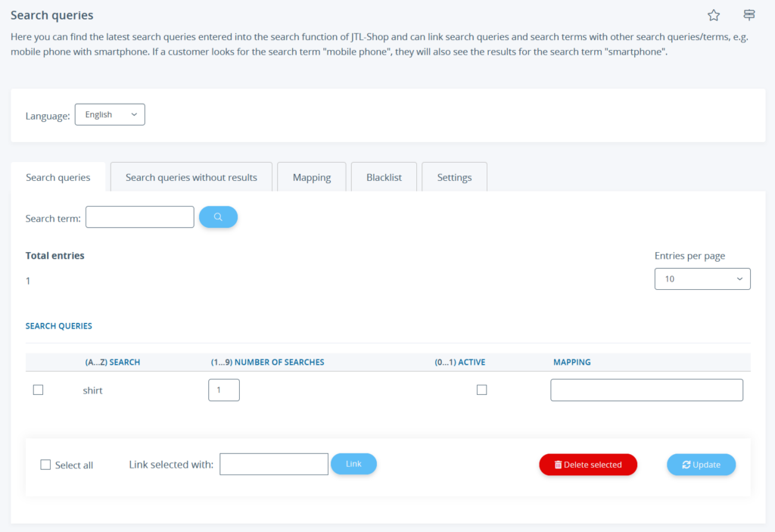Viewport: 775px width, 532px height.
Task: Click the Link button
Action: tap(353, 465)
